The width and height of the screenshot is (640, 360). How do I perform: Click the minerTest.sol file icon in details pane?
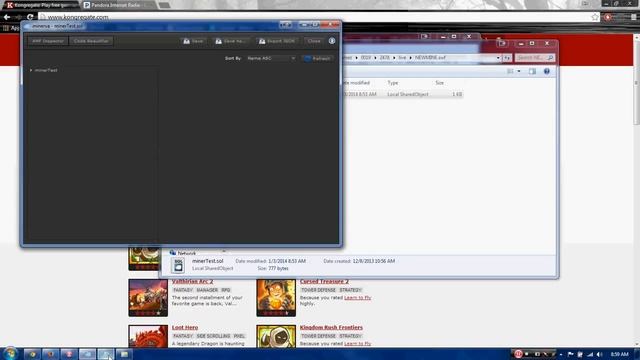pyautogui.click(x=178, y=265)
